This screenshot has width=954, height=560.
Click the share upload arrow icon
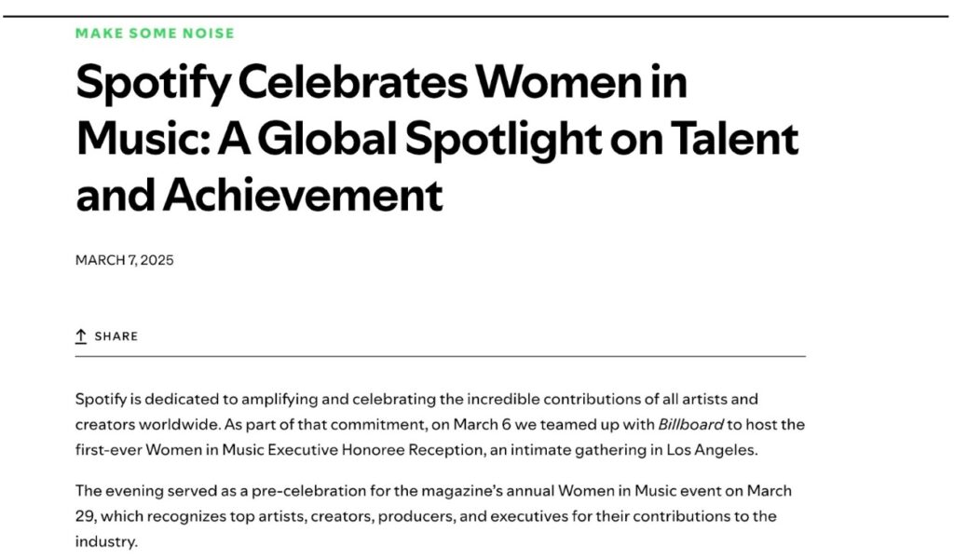tap(81, 336)
